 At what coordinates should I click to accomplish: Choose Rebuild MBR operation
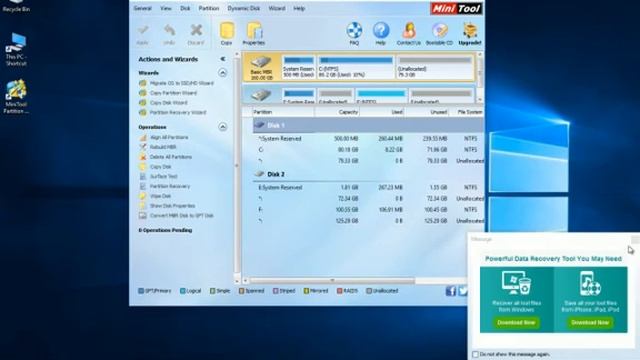pyautogui.click(x=158, y=147)
